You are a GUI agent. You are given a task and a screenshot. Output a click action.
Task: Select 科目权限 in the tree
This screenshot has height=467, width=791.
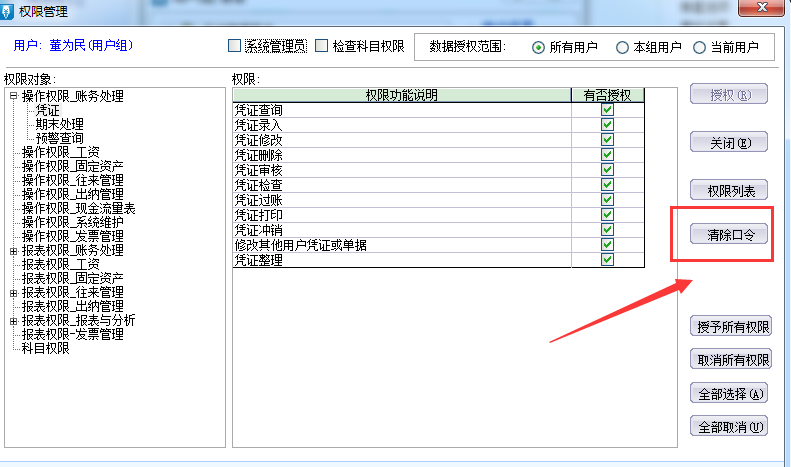tap(46, 348)
